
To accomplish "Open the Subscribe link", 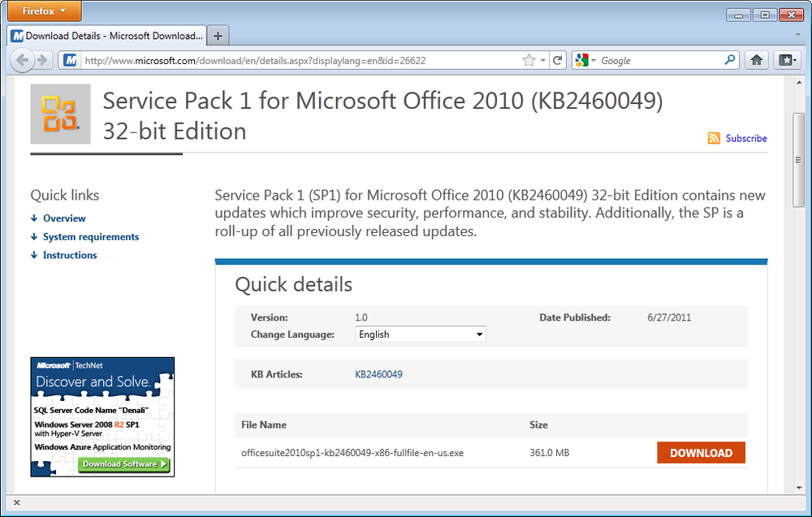I will point(746,138).
